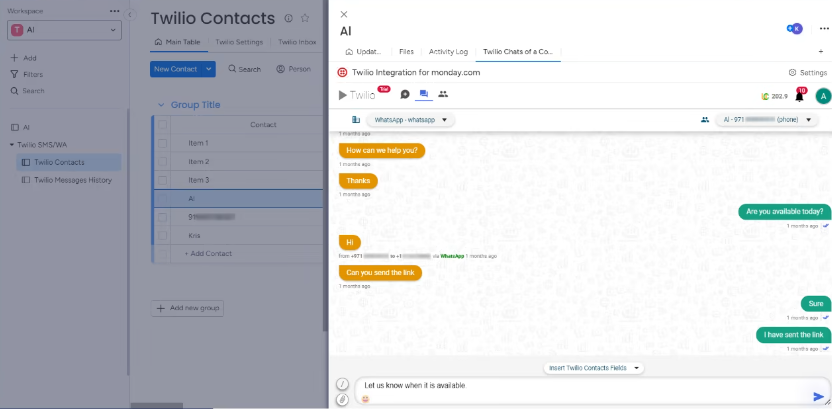Tick the checkbox for the Kris row
The image size is (832, 409).
162,236
